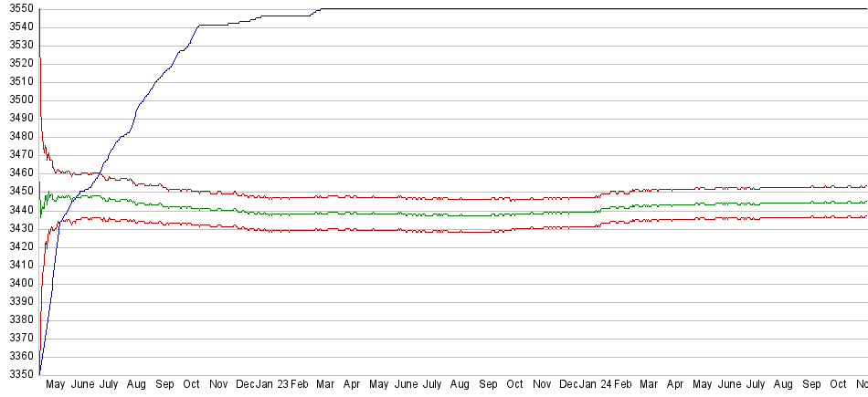Click the 3360 y-axis label
Viewport: 868px width, 397px height.
click(x=17, y=356)
